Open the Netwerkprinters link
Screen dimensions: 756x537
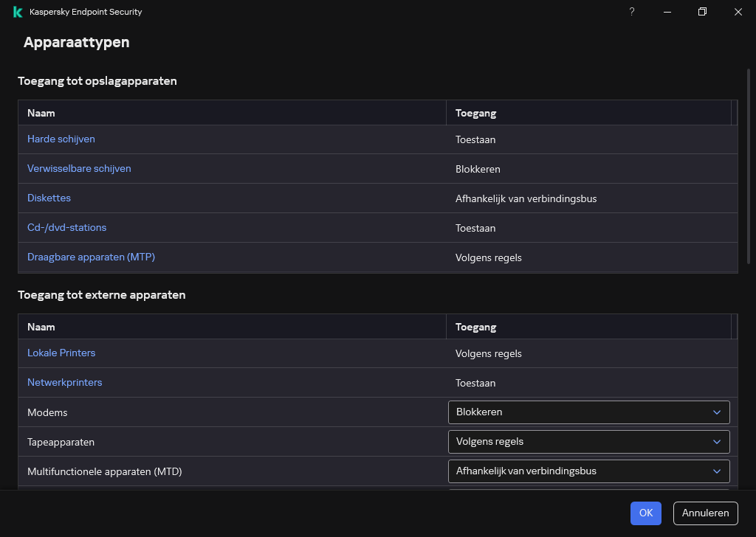point(64,382)
